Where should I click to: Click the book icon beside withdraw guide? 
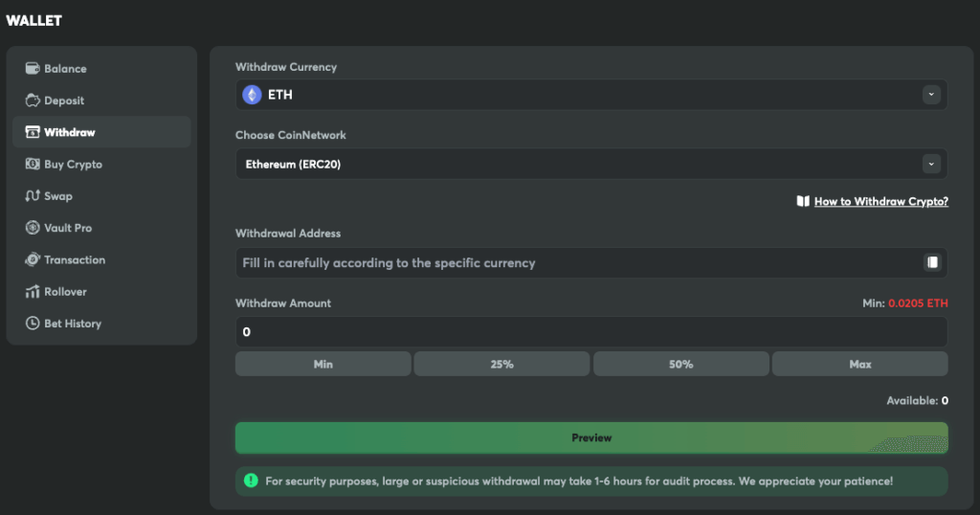click(x=803, y=202)
